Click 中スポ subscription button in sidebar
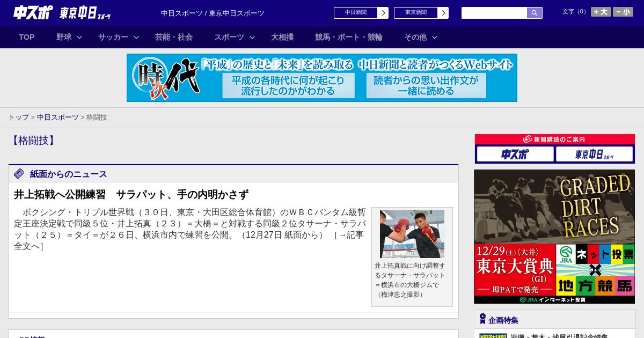The width and height of the screenshot is (644, 338). point(515,154)
